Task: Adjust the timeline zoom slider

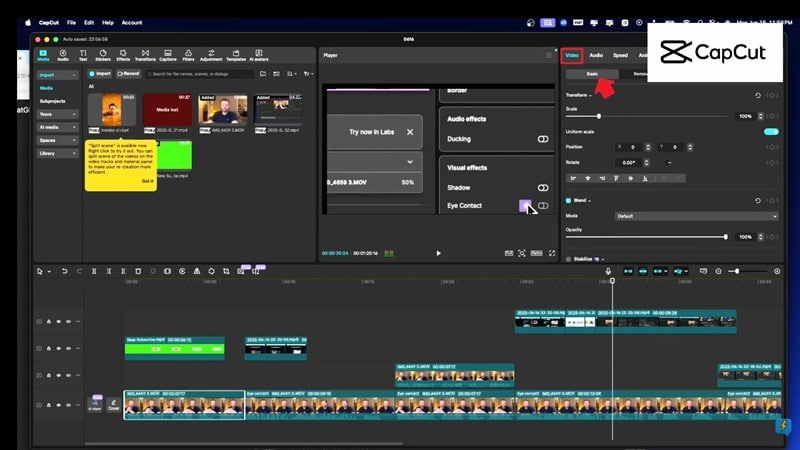Action: (x=737, y=271)
